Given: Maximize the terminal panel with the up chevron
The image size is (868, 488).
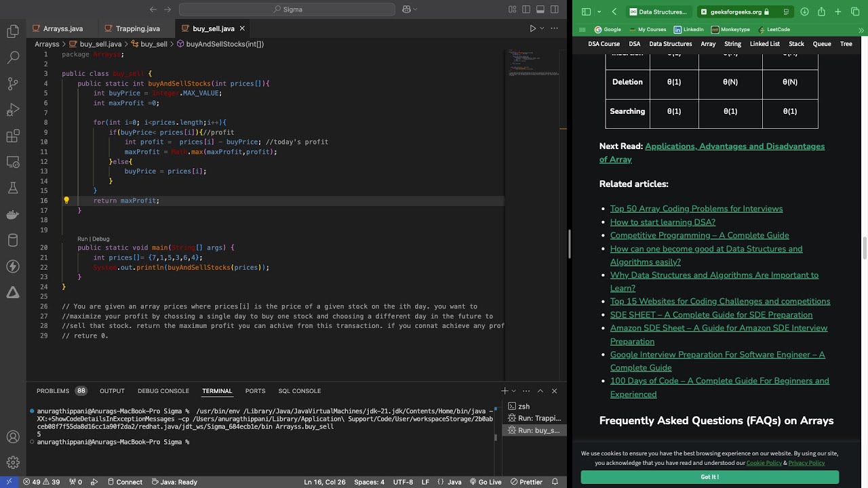Looking at the screenshot, I should click(x=540, y=391).
